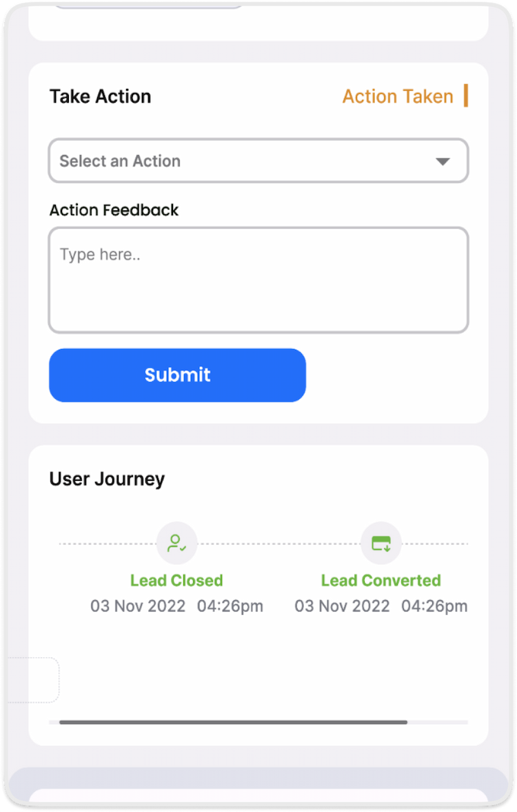This screenshot has height=812, width=517.
Task: Click the dashed outline box at left edge
Action: click(x=33, y=680)
